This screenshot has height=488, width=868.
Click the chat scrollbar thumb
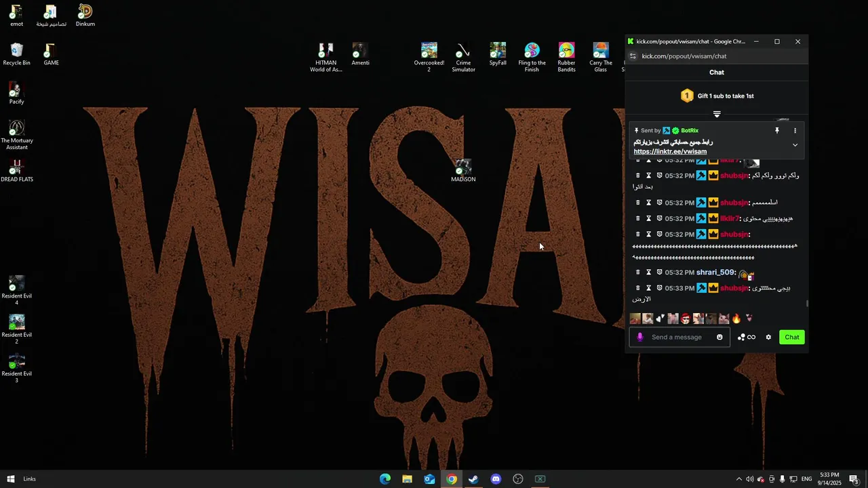[x=807, y=304]
